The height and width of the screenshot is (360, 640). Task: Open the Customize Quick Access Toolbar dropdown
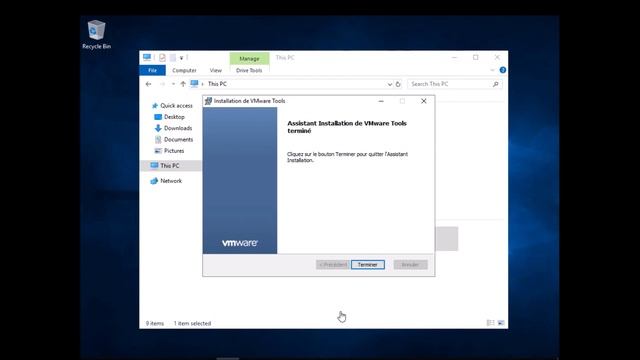coord(182,58)
